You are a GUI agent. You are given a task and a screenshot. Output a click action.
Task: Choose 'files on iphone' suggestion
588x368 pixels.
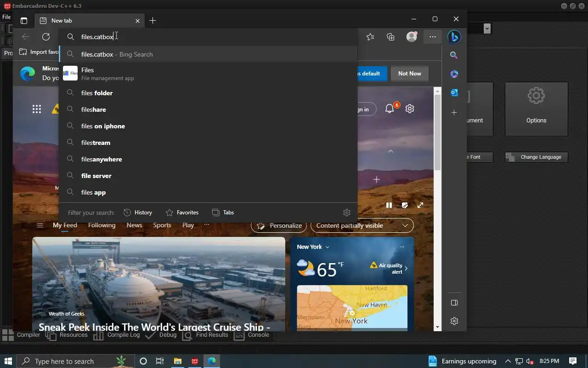(208, 126)
